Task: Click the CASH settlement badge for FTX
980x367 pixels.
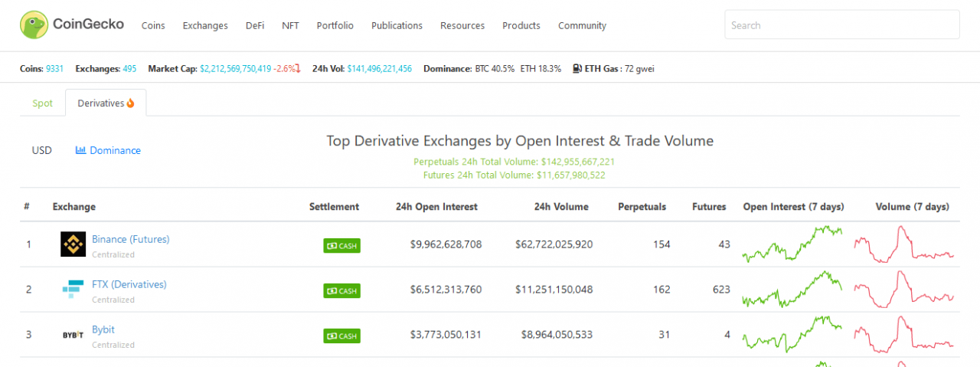Action: click(341, 291)
